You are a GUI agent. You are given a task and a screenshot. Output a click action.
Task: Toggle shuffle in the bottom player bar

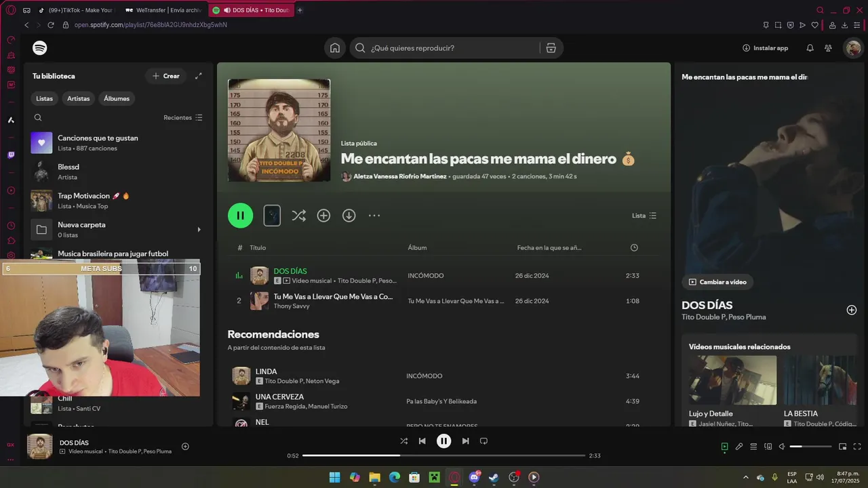(403, 441)
